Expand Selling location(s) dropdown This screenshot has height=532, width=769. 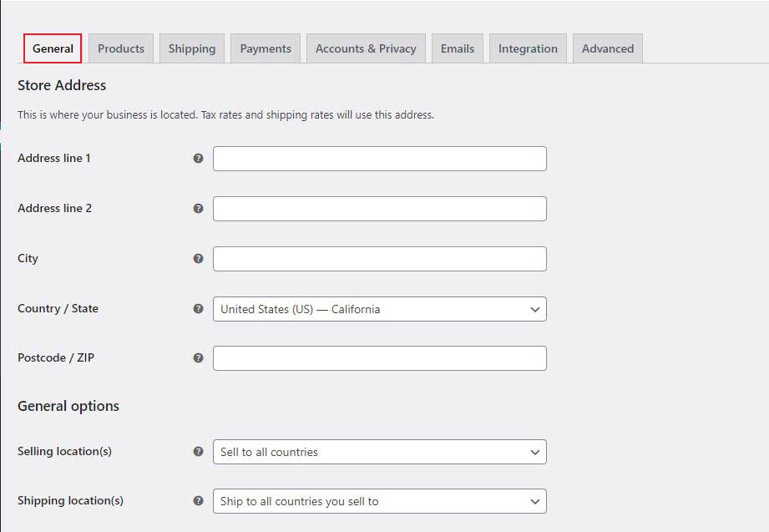(380, 452)
